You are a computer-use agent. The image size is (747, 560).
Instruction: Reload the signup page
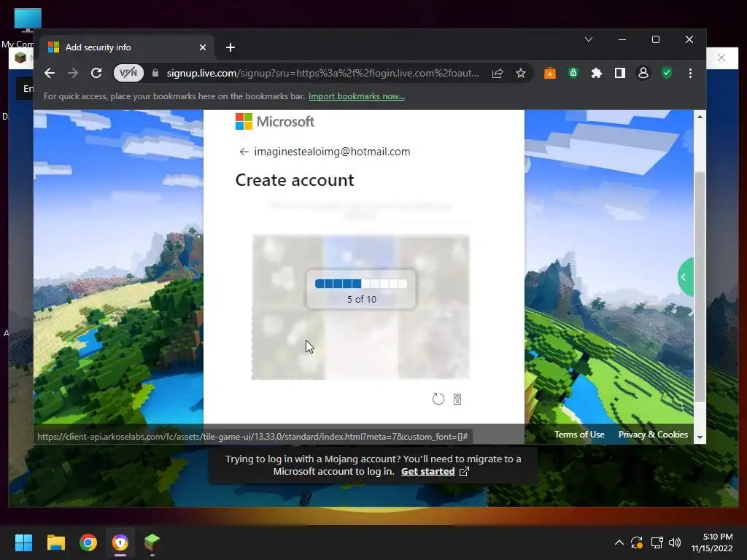96,73
